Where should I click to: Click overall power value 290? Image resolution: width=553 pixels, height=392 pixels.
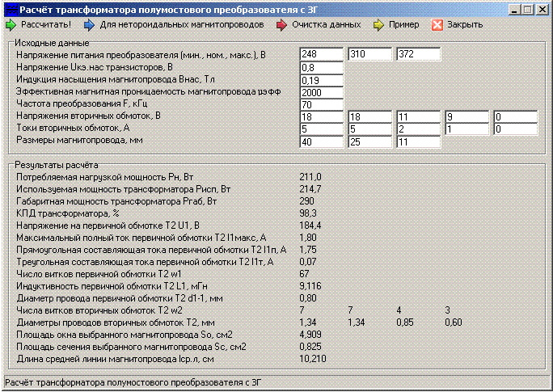pyautogui.click(x=307, y=201)
